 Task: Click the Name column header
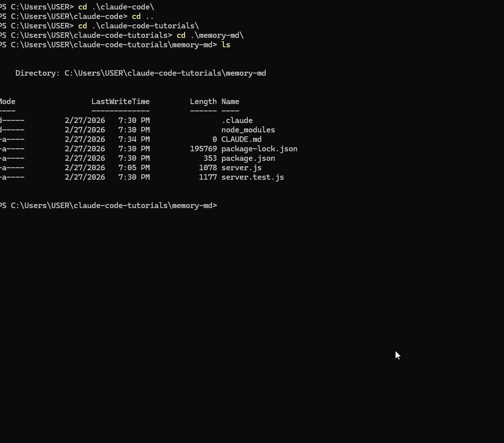[x=230, y=102]
